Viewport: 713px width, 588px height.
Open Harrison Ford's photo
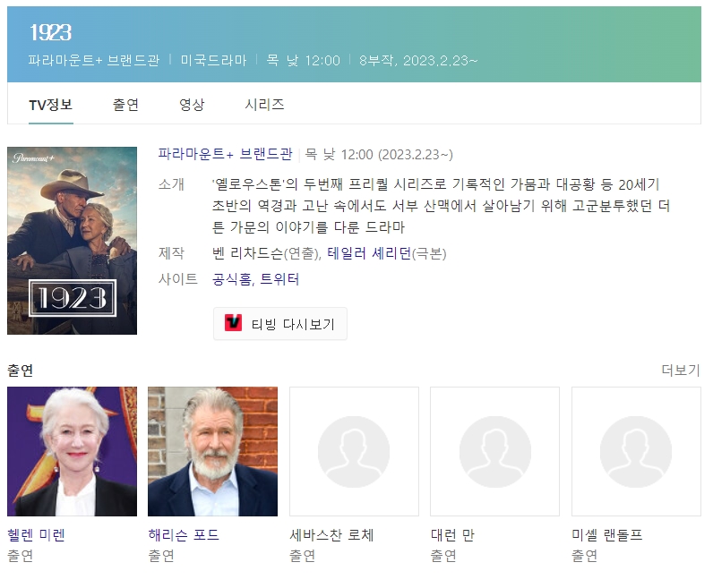pyautogui.click(x=212, y=451)
